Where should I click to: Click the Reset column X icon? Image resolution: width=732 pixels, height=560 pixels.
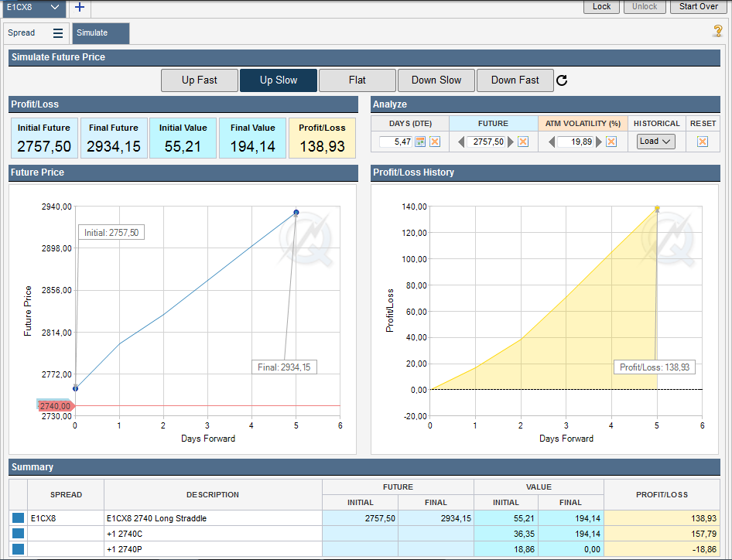click(x=703, y=142)
